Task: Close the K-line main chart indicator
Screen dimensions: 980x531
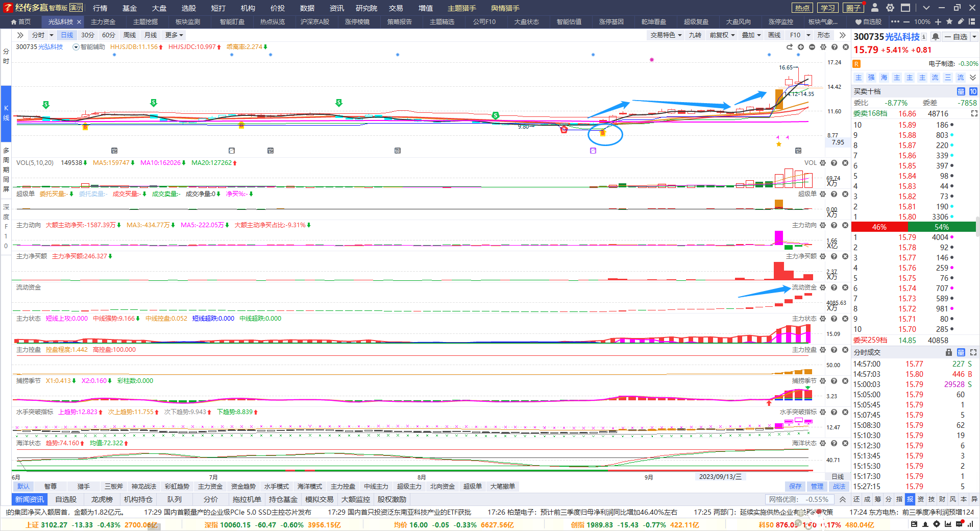Action: (846, 47)
